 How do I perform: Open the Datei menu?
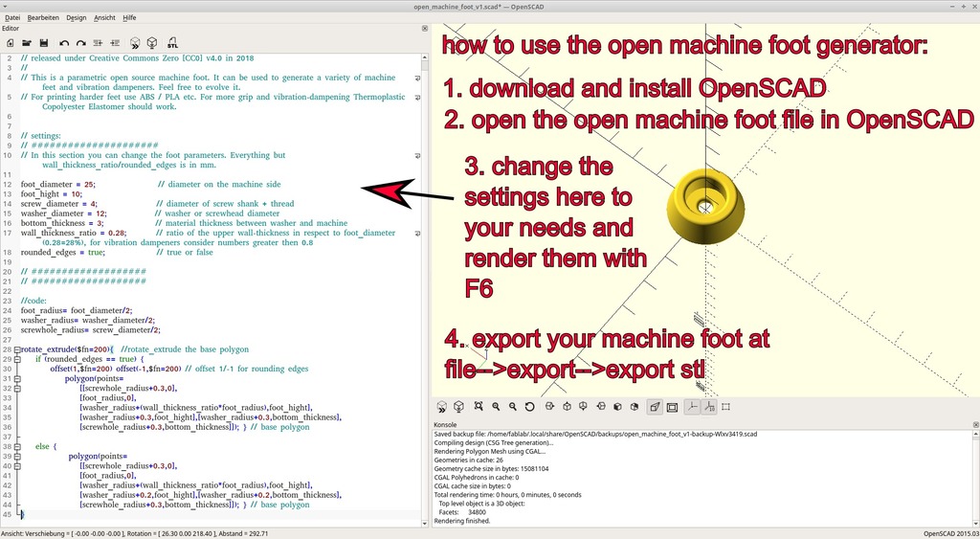pyautogui.click(x=12, y=17)
